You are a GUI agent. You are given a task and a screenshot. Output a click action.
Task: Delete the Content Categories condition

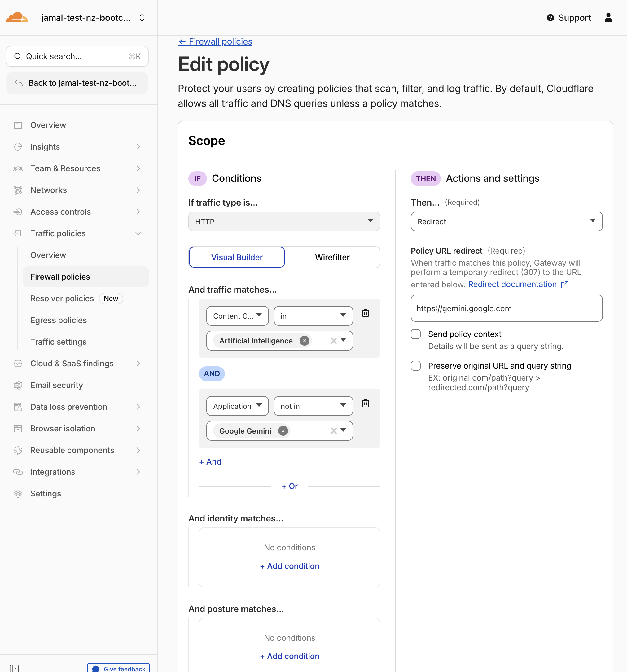(x=366, y=313)
